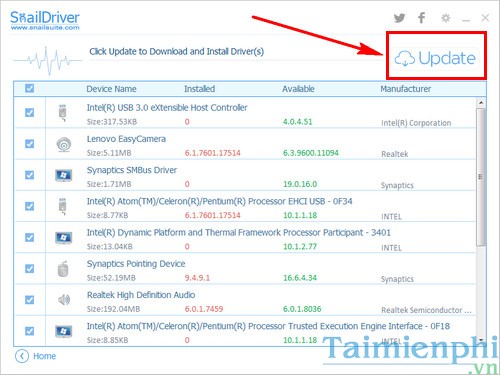
Task: Click the Update button
Action: pos(435,59)
